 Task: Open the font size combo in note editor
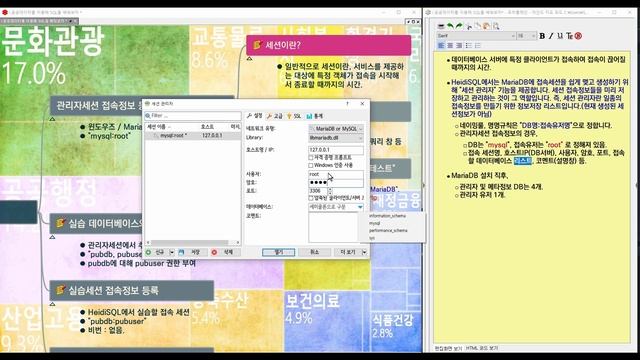coord(526,36)
